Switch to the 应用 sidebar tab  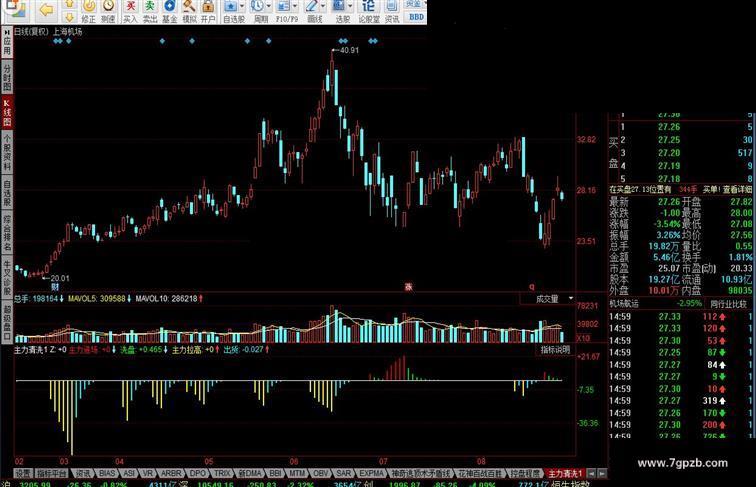7,41
